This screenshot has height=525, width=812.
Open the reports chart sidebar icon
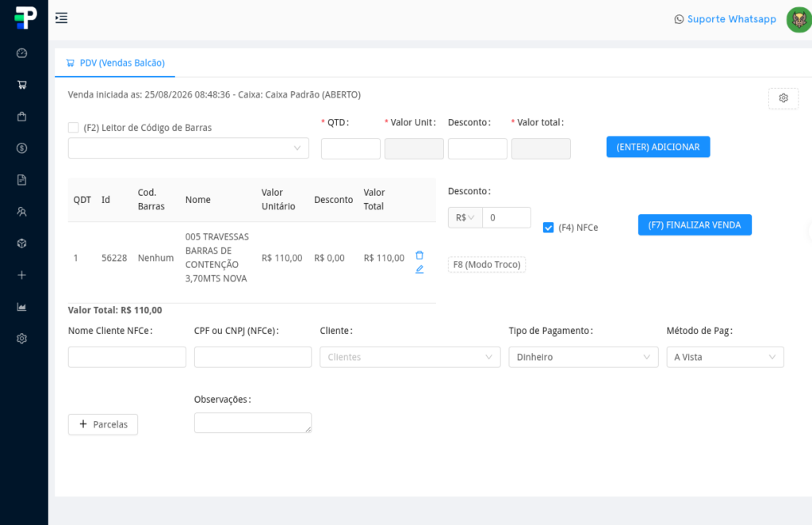click(21, 306)
